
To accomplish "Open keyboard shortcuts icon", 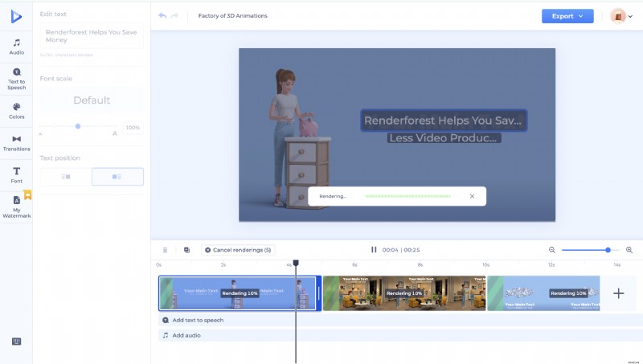I will pos(16,342).
